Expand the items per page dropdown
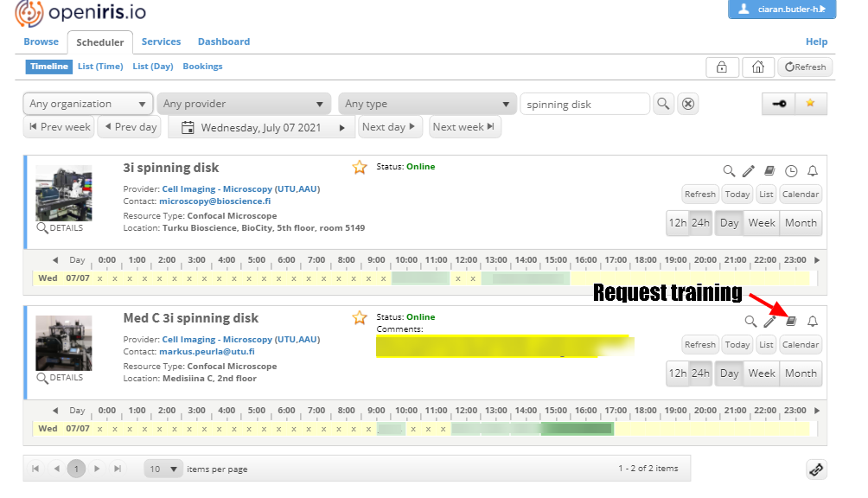Image resolution: width=868 pixels, height=498 pixels. pos(163,469)
